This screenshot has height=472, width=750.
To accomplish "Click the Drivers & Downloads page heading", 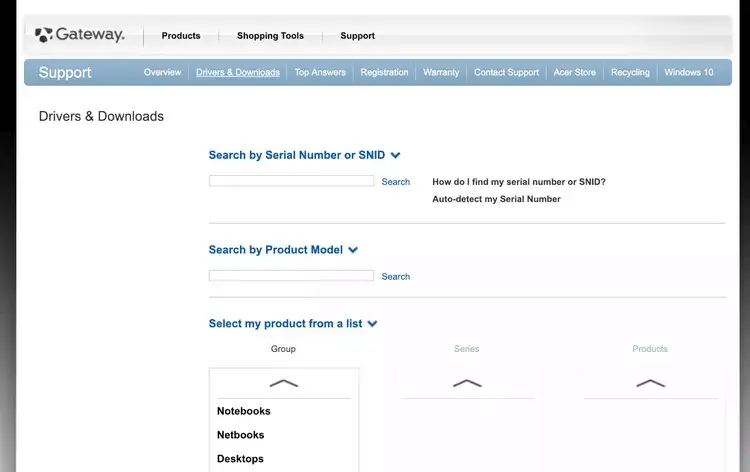I will (x=101, y=116).
